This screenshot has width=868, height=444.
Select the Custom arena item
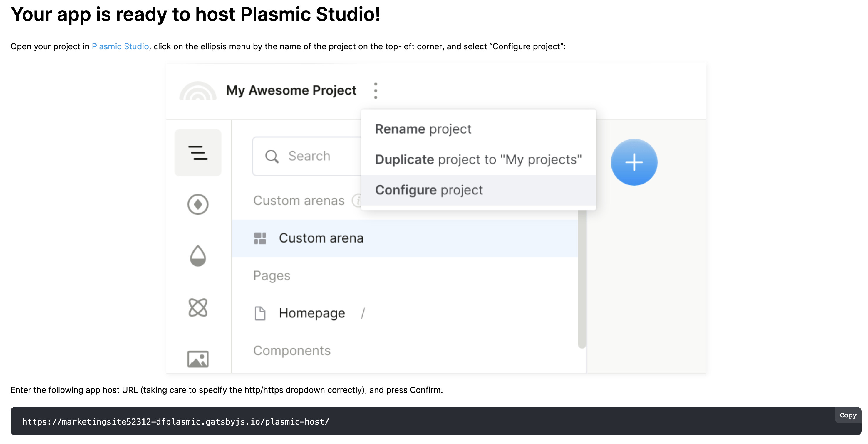pyautogui.click(x=321, y=238)
